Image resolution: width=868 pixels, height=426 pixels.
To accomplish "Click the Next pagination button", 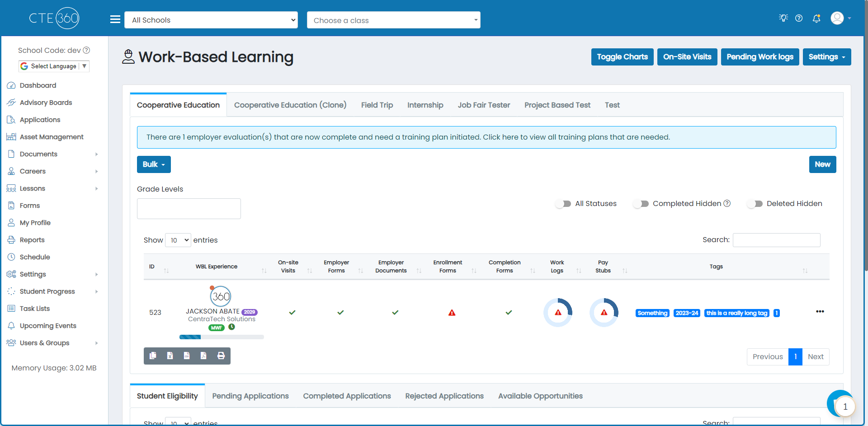I will [816, 357].
